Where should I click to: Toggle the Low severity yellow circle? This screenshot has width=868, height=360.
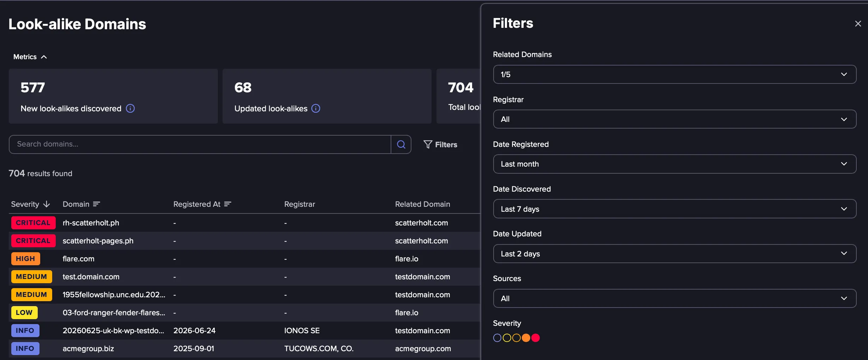(507, 338)
